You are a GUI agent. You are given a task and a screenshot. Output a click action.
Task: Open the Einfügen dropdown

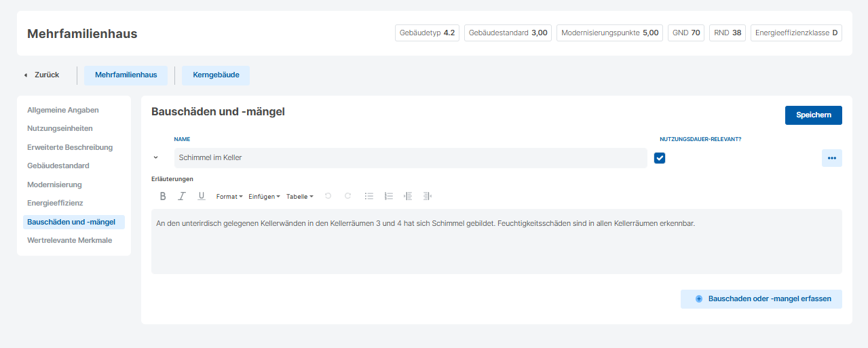point(264,197)
